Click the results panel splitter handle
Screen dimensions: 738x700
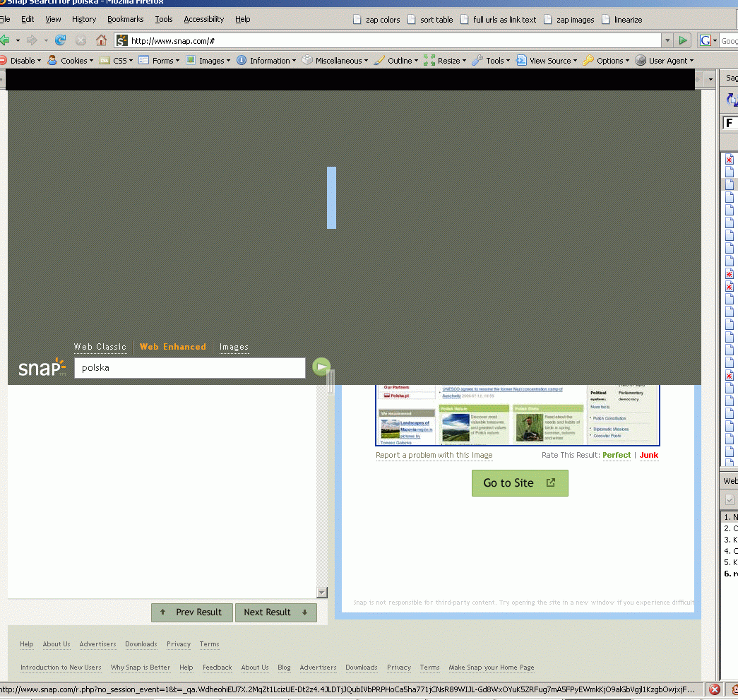pyautogui.click(x=331, y=381)
